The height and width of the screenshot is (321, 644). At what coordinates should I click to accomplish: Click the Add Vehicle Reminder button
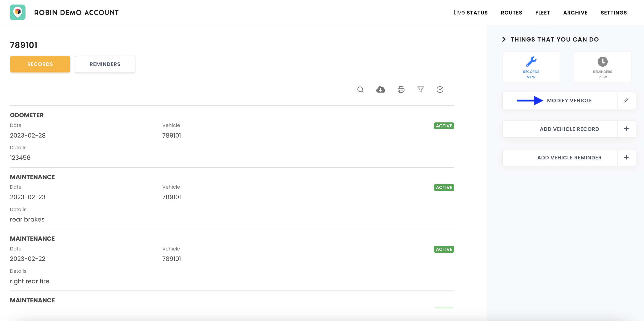pyautogui.click(x=569, y=158)
